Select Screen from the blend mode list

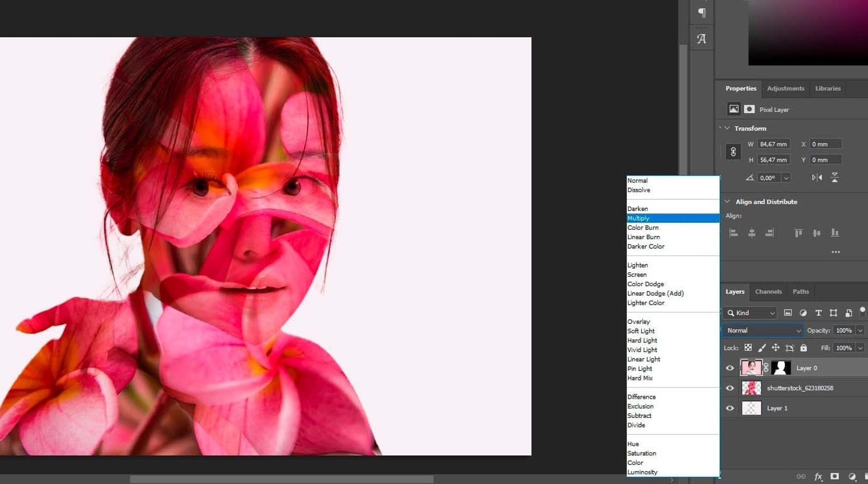tap(637, 274)
